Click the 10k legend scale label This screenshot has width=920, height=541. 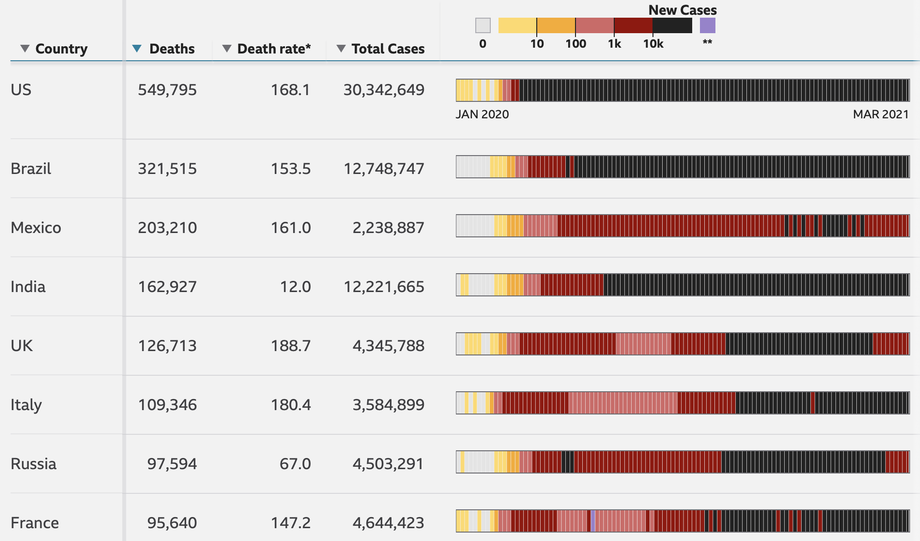pos(653,43)
